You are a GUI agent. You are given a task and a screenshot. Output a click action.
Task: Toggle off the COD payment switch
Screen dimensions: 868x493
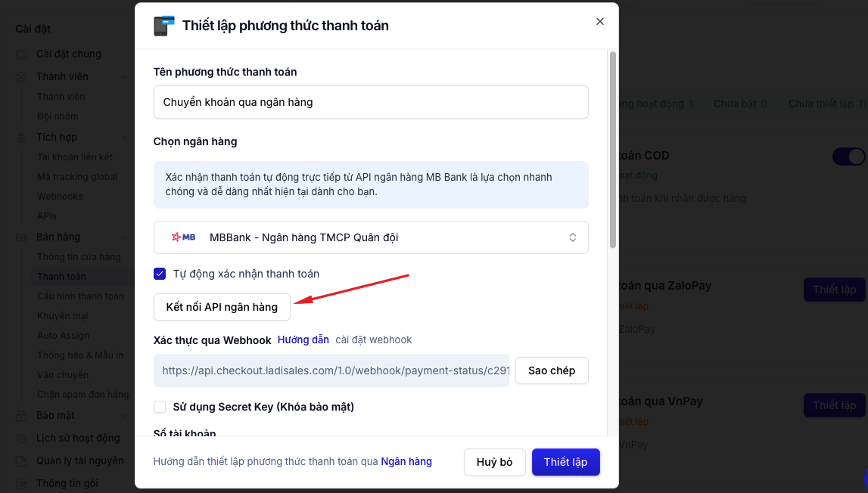pos(848,157)
